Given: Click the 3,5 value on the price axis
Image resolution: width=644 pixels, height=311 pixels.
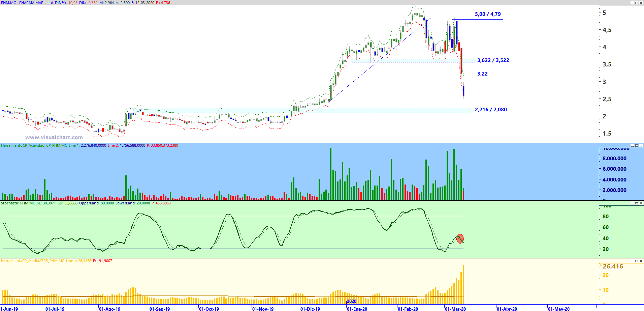Looking at the screenshot, I should point(607,64).
